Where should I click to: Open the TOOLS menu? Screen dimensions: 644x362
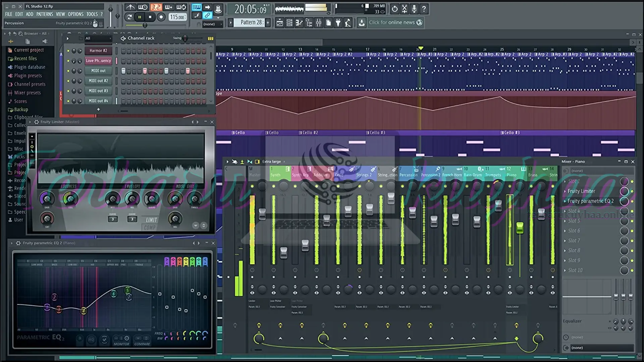[x=92, y=14]
